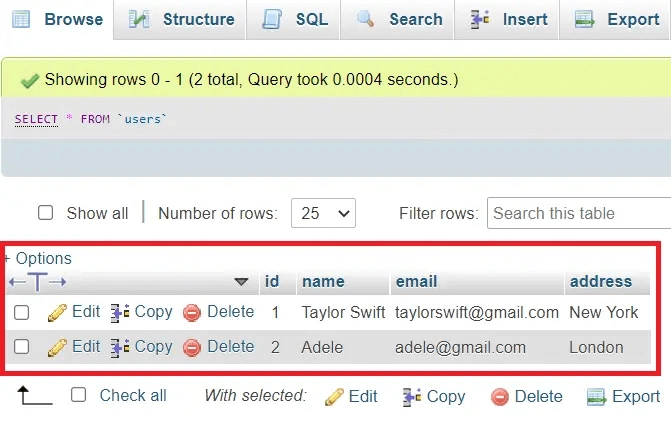Sort table by the email column header
The height and width of the screenshot is (425, 671).
[x=416, y=282]
